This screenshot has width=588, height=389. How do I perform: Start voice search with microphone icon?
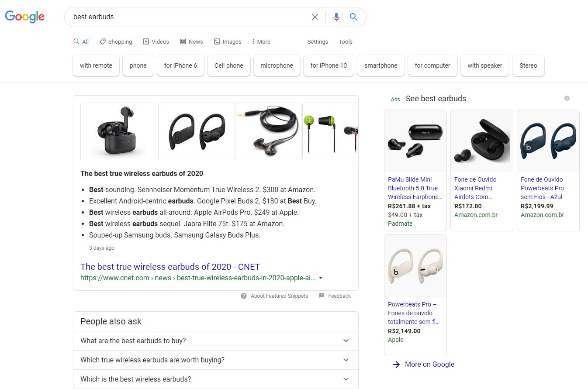click(336, 17)
